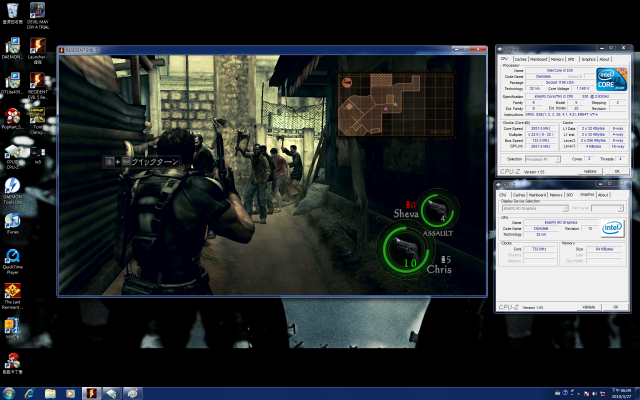
Task: Click the Core Speed value field
Action: pos(541,129)
